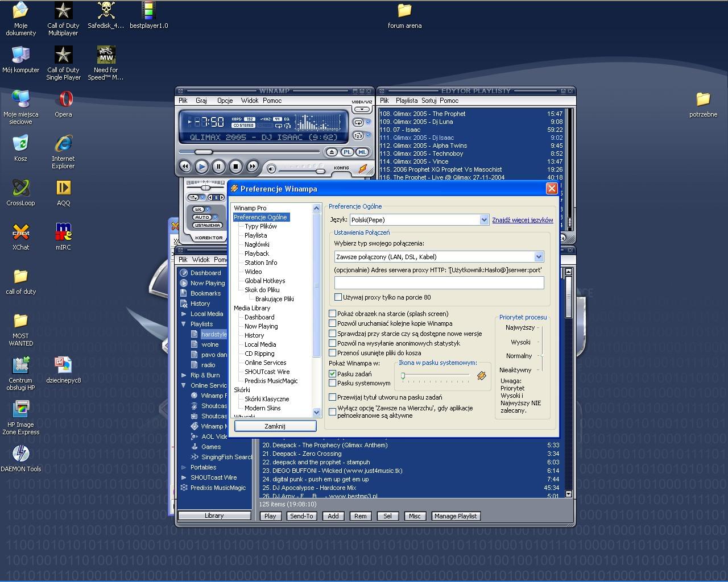Click the Zamknij button in preferences
This screenshot has width=728, height=582.
(275, 426)
